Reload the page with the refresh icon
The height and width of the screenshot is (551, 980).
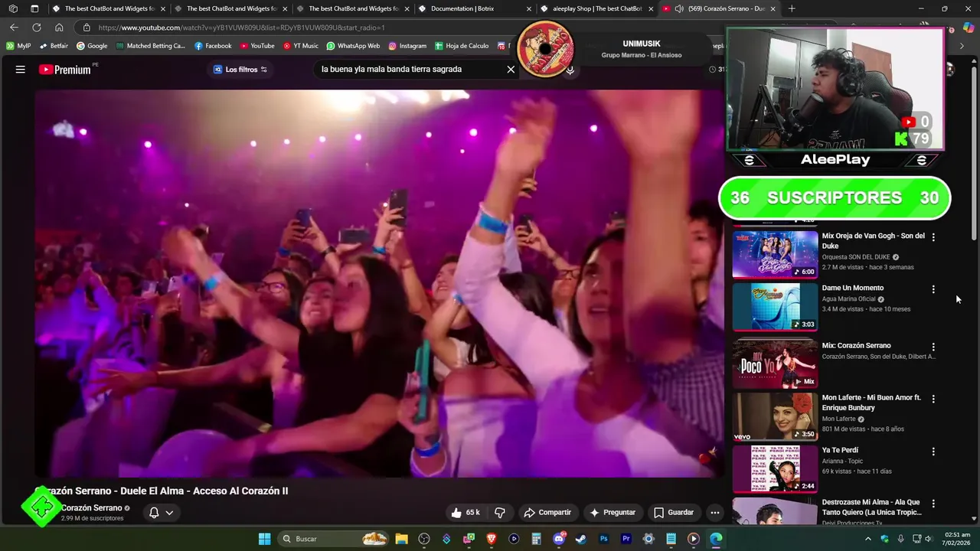(x=36, y=28)
